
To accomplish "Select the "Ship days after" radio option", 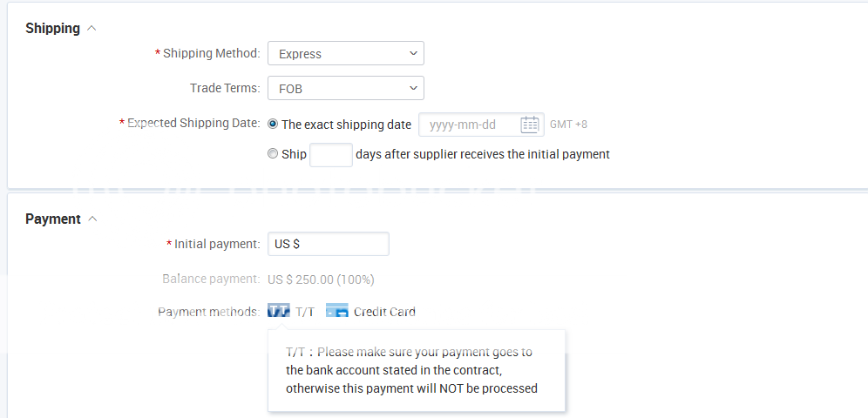I will [274, 154].
